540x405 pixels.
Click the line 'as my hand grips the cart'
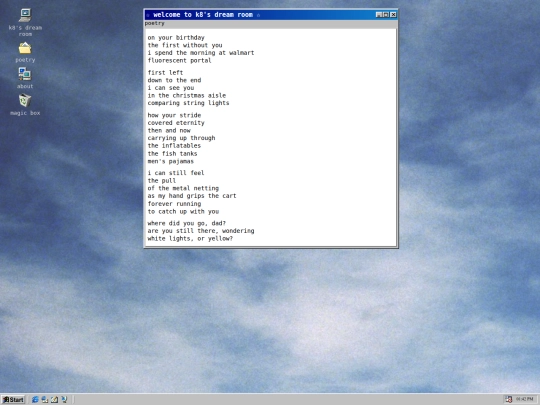(192, 196)
